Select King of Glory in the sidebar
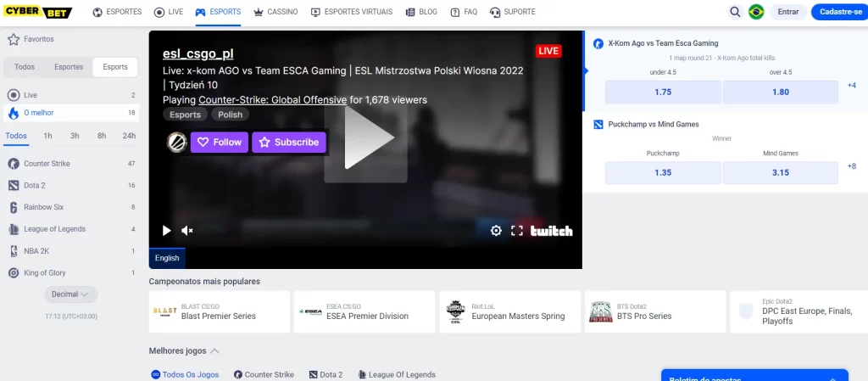This screenshot has height=381, width=868. [71, 273]
